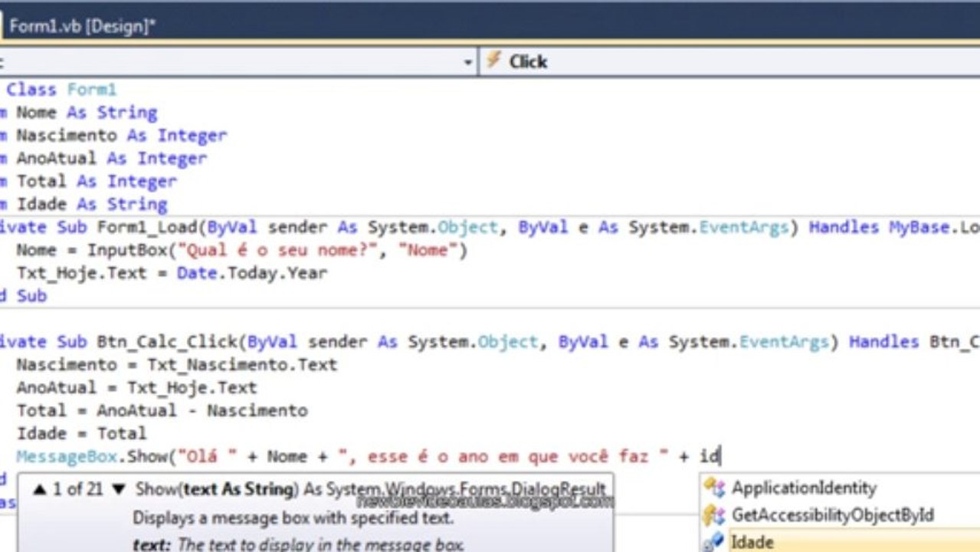Click the Idade field icon
This screenshot has width=980, height=552.
pos(714,542)
